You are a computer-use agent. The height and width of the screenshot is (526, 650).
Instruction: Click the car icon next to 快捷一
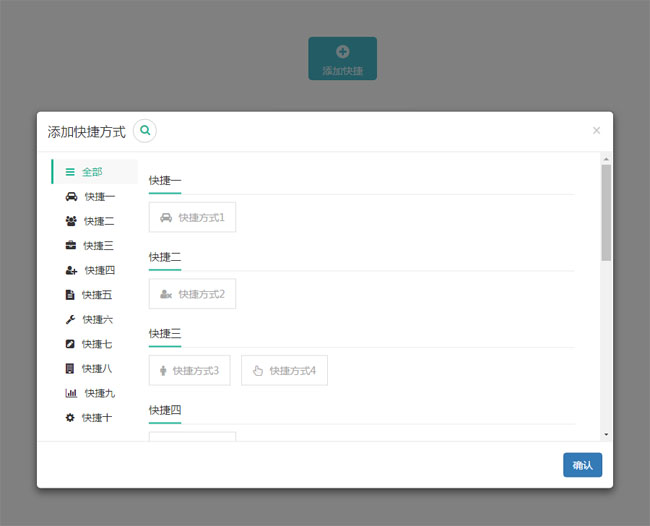[71, 197]
